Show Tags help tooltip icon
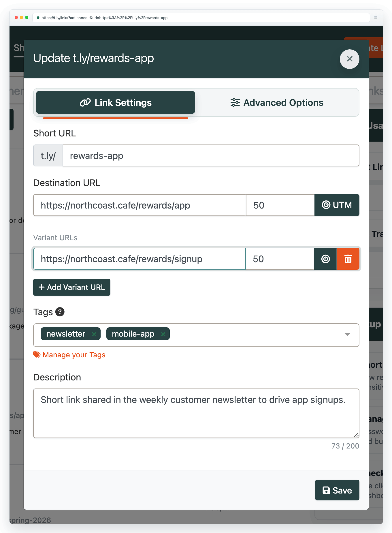The width and height of the screenshot is (392, 533). [60, 312]
